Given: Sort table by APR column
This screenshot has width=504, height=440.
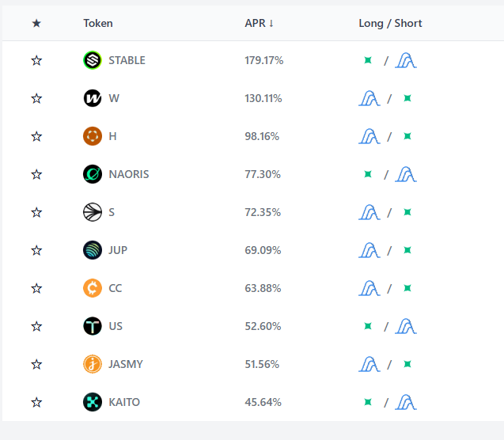Looking at the screenshot, I should (x=259, y=23).
